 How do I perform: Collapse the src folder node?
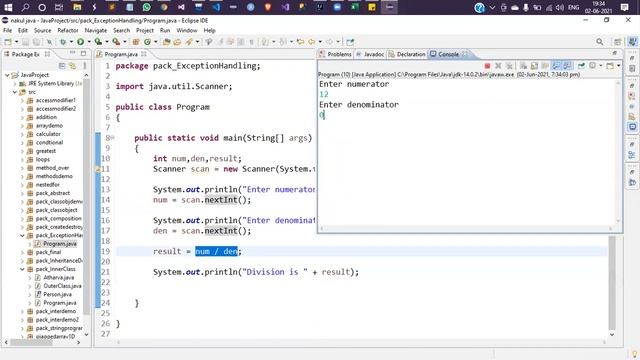[15, 92]
